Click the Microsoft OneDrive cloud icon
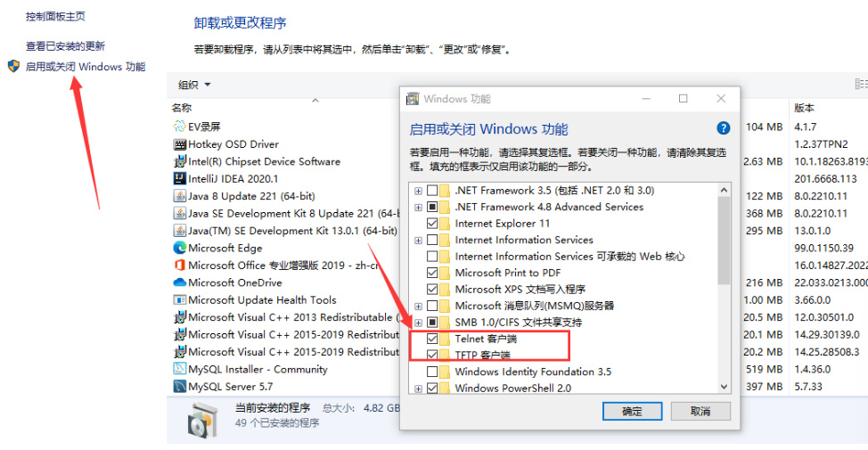This screenshot has width=868, height=450. [x=179, y=282]
